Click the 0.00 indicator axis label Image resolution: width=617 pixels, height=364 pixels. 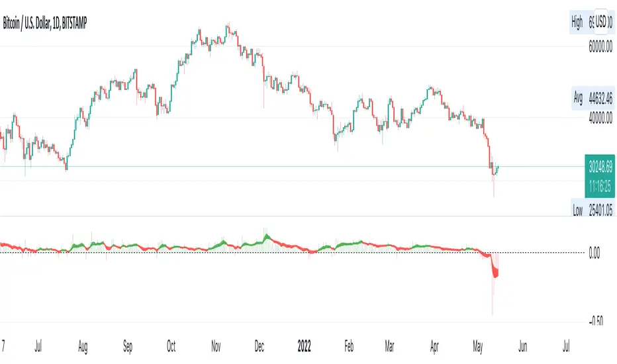(596, 252)
